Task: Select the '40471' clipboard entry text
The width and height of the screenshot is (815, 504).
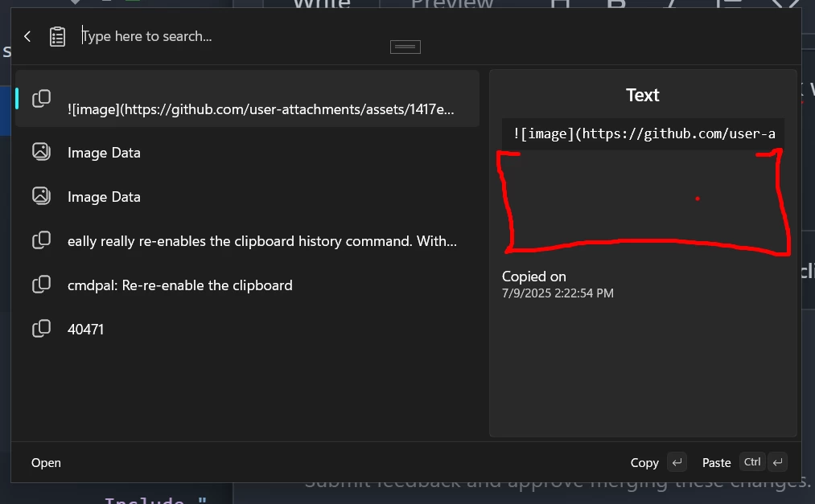Action: 86,330
